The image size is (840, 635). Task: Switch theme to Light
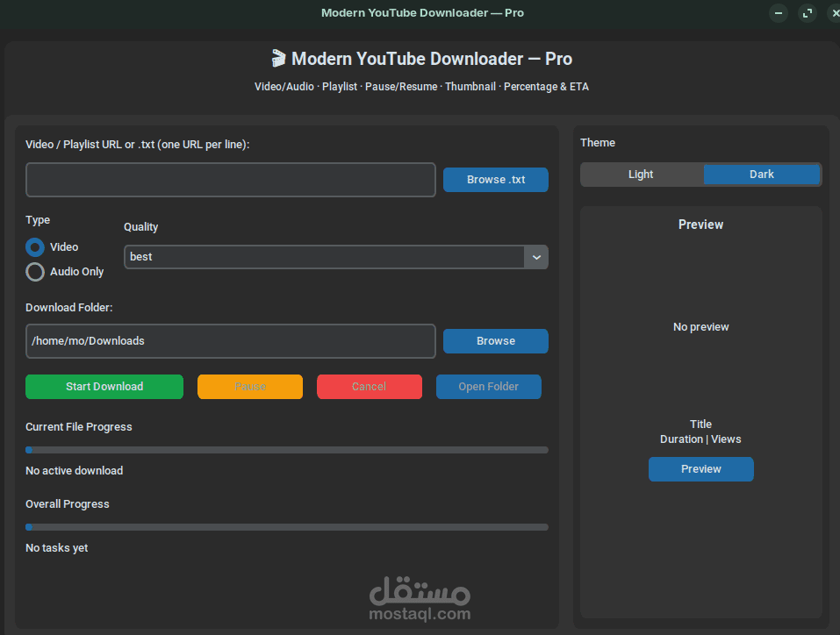pos(642,175)
